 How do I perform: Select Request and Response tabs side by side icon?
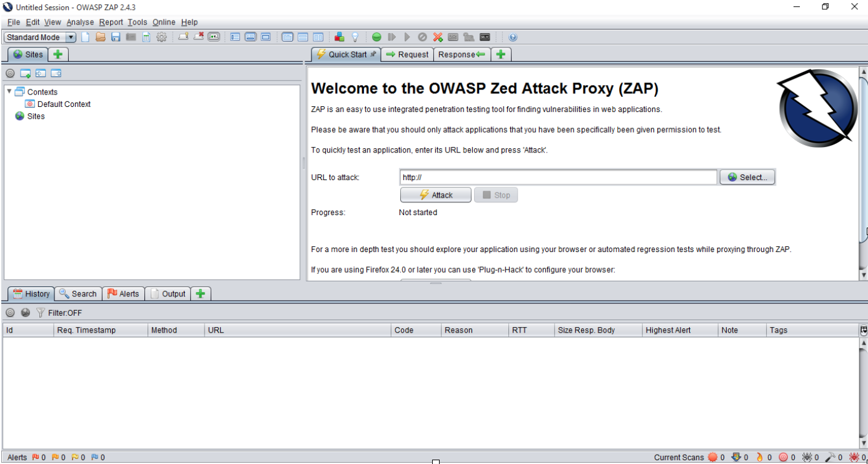pos(288,37)
